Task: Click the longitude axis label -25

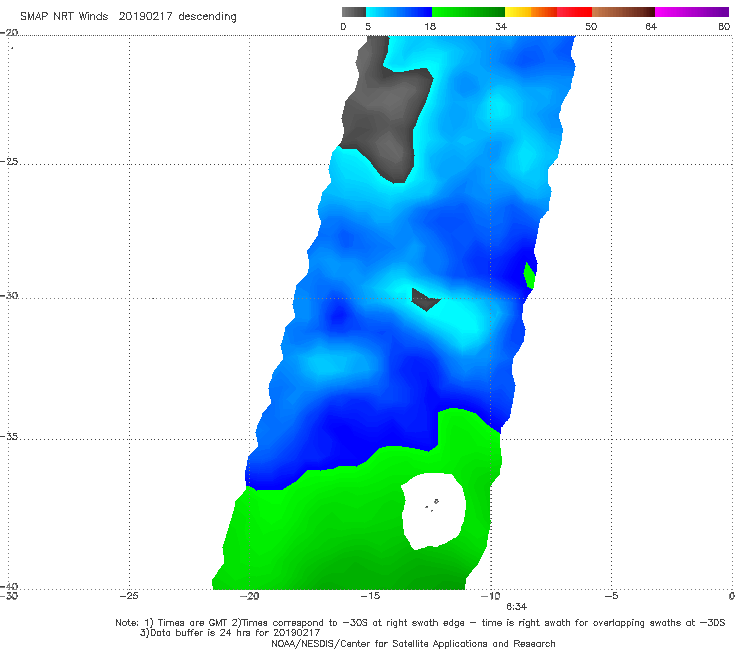Action: click(129, 596)
